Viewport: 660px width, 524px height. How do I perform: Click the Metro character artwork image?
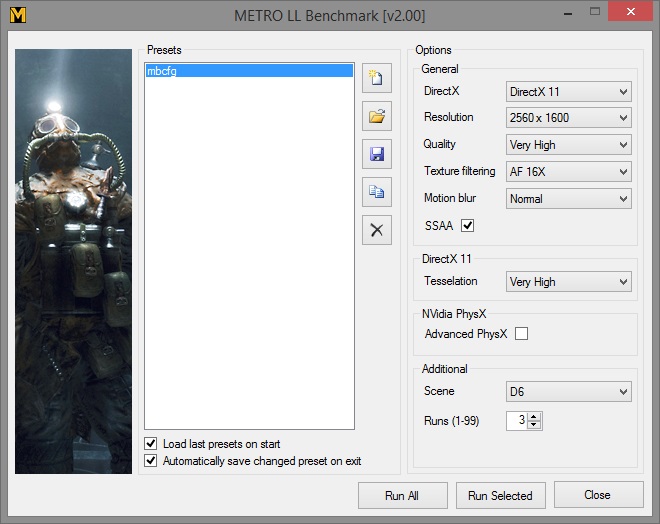point(73,261)
